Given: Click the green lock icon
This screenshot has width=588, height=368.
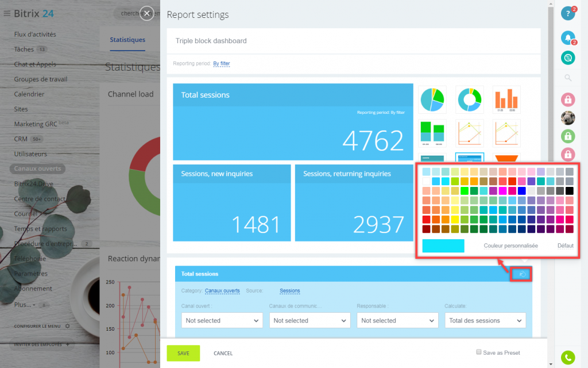Looking at the screenshot, I should (568, 136).
